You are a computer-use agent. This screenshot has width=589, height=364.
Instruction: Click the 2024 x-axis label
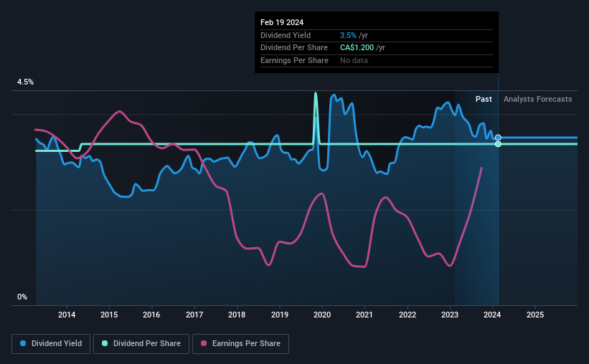tap(492, 315)
